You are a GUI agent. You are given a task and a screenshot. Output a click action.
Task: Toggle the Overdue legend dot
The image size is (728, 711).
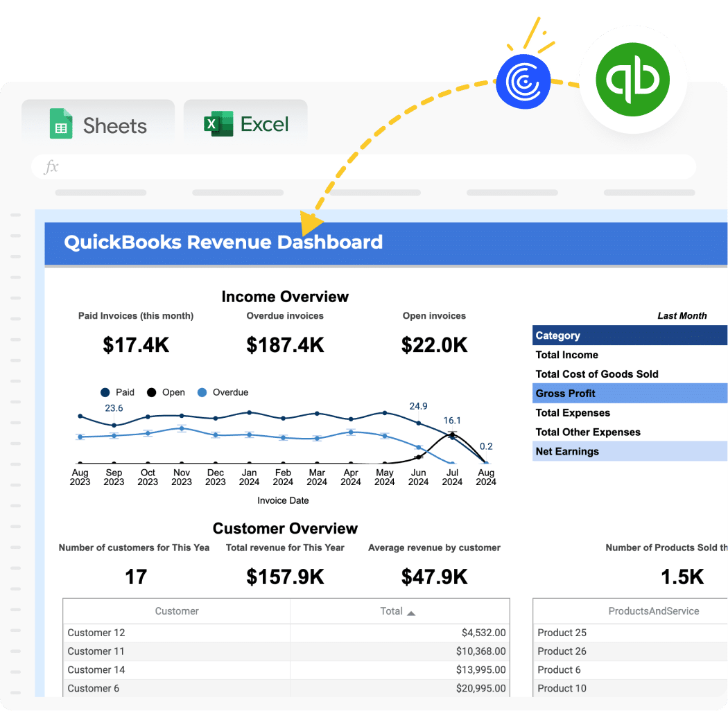click(x=202, y=393)
